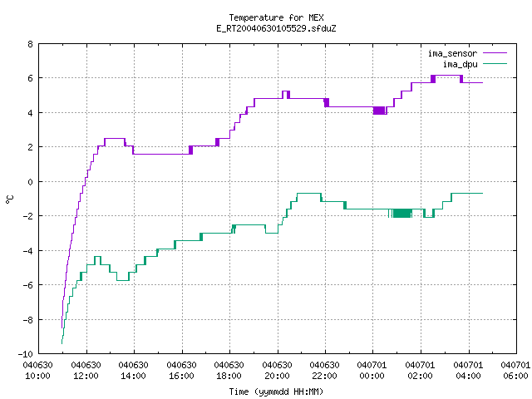
Task: Click the x-axis time label "04:00"
Action: 468,376
